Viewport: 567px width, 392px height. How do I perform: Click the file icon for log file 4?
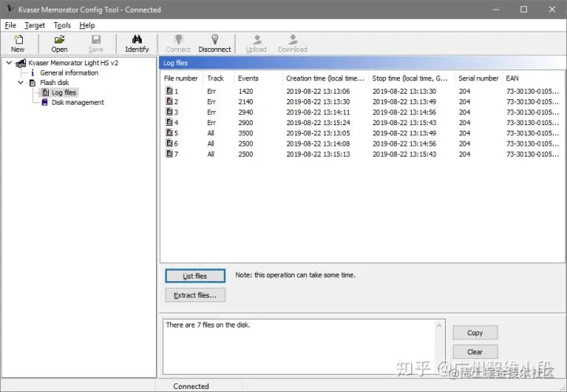pyautogui.click(x=169, y=122)
